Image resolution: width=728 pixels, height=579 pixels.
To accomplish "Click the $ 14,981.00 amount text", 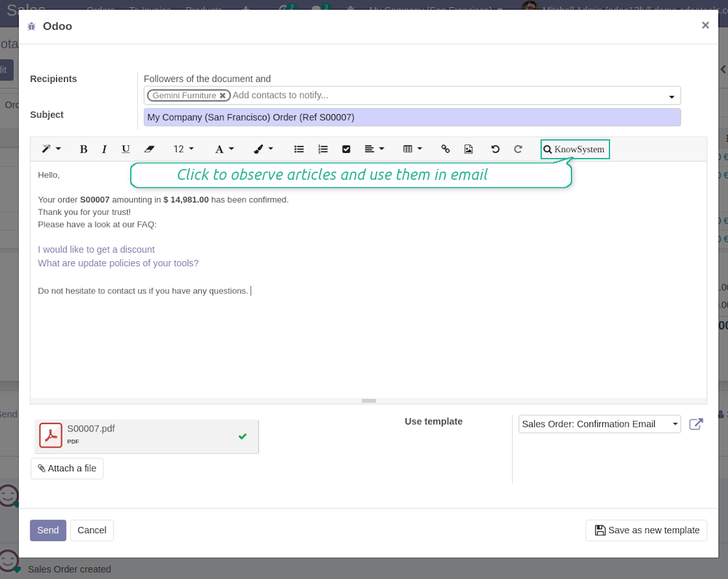I will [x=186, y=200].
